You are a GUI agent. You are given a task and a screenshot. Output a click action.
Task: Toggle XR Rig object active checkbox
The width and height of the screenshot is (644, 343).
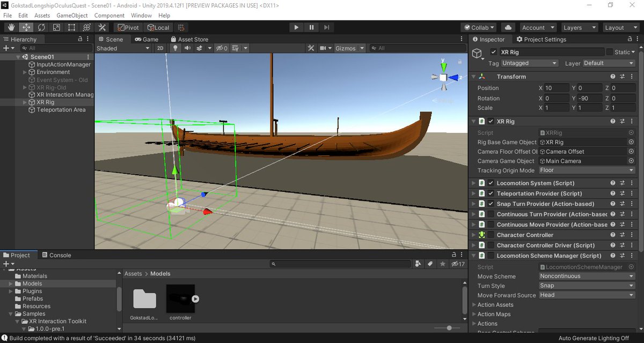[x=493, y=53]
